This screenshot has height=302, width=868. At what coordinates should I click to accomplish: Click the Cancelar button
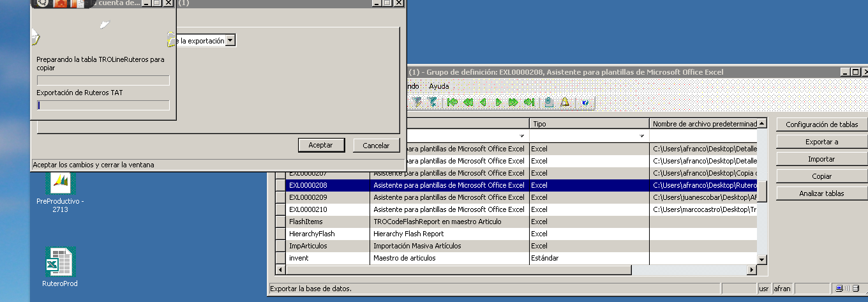(x=376, y=145)
